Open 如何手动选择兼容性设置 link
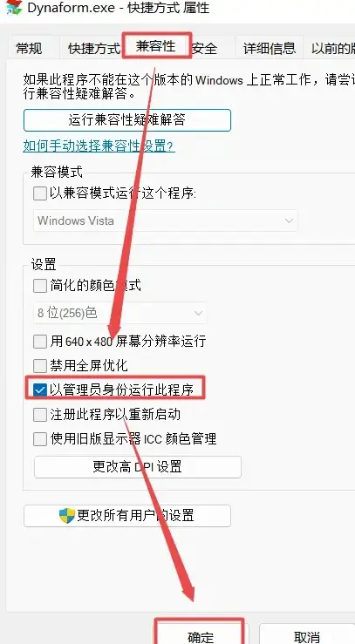 [x=99, y=146]
